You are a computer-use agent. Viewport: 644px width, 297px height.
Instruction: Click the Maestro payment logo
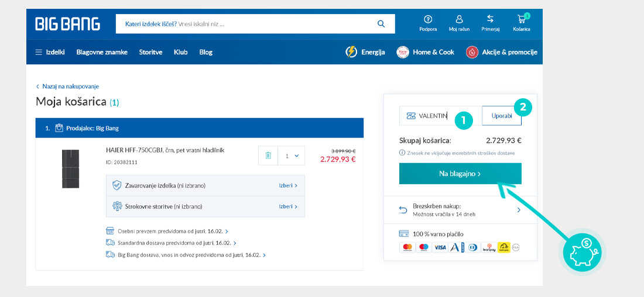click(x=423, y=247)
